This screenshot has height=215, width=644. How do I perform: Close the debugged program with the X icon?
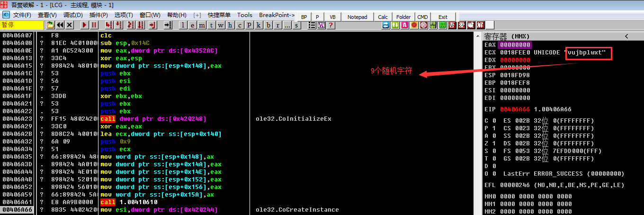tap(69, 25)
